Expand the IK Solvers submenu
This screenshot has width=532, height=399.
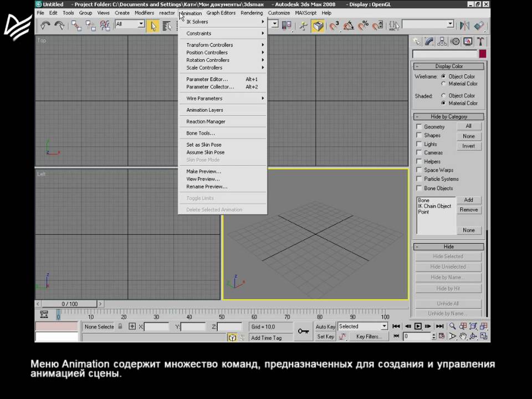[223, 22]
